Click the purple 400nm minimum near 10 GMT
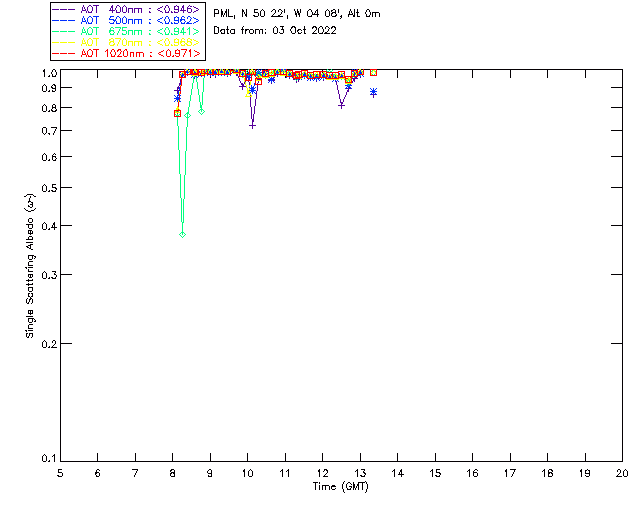 pos(252,126)
